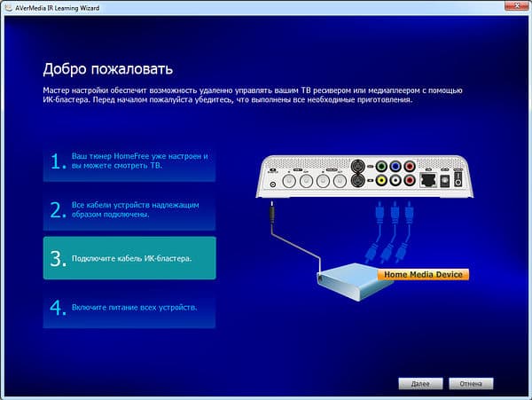
Task: Click the Добро пожаловать heading
Action: pyautogui.click(x=108, y=69)
